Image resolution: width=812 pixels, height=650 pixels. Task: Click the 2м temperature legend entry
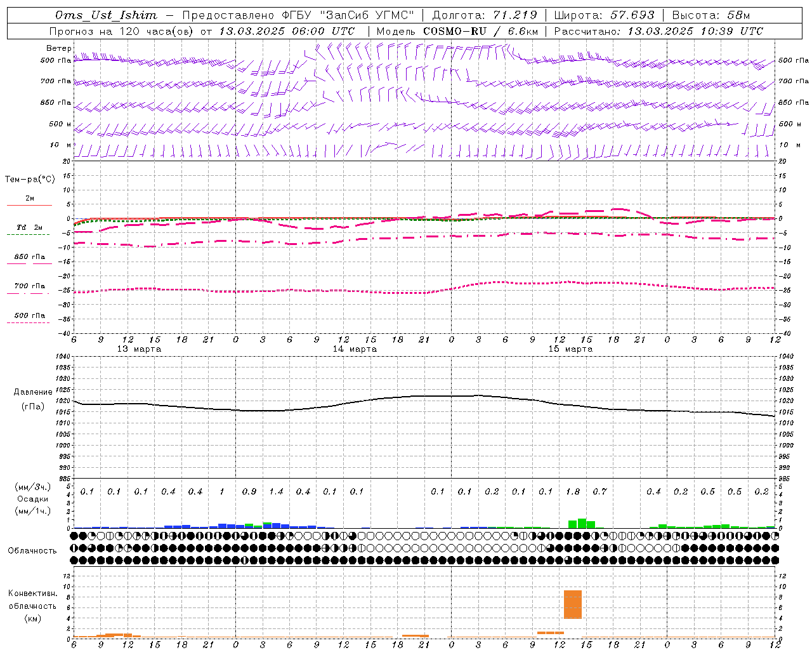tap(30, 199)
